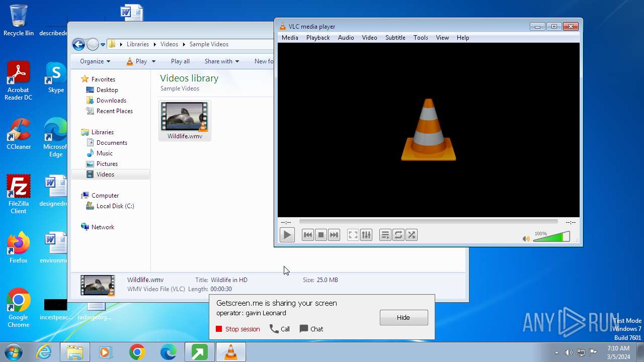
Task: Open the Video menu in VLC
Action: (369, 38)
